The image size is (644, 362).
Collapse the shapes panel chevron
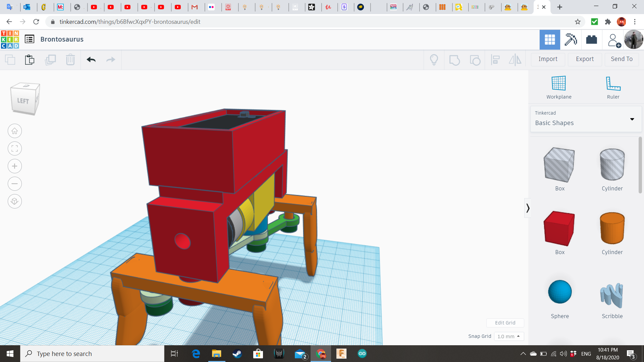click(528, 208)
